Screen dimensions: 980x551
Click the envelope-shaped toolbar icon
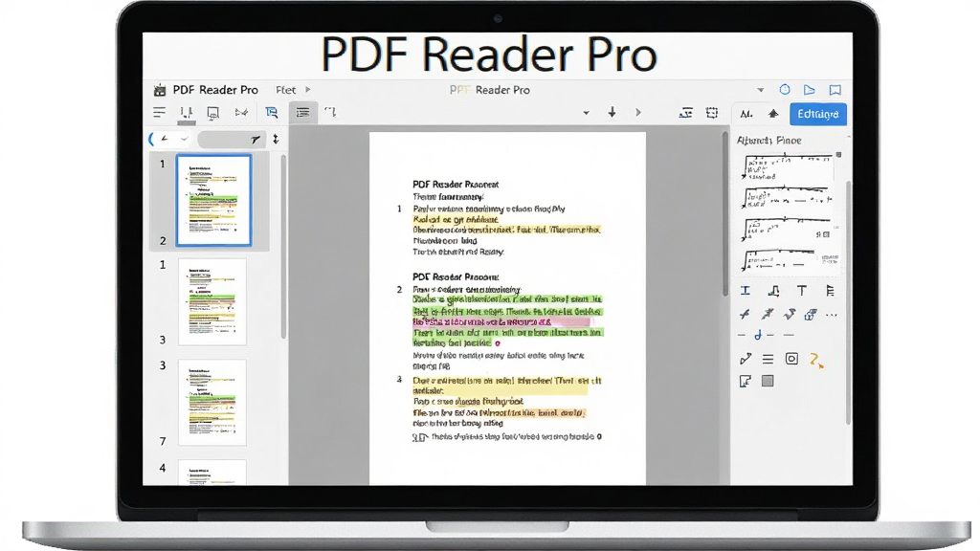(241, 113)
